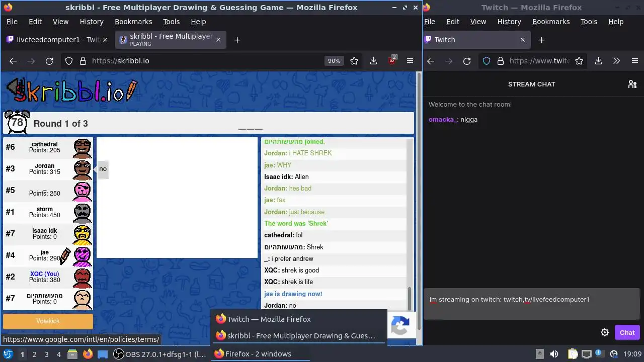Open the View menu in skribbl window
Screen dimensions: 644x362
point(60,22)
